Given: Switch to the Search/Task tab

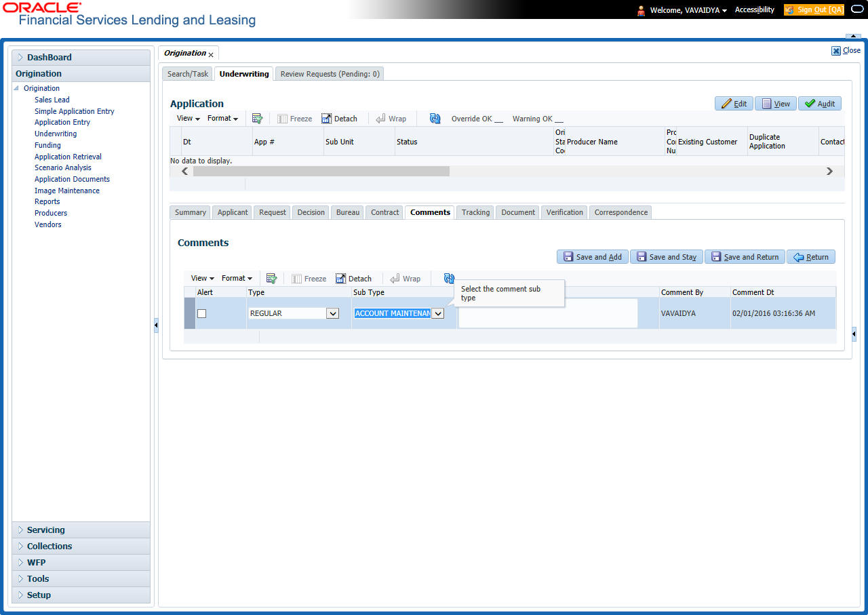Looking at the screenshot, I should [188, 74].
